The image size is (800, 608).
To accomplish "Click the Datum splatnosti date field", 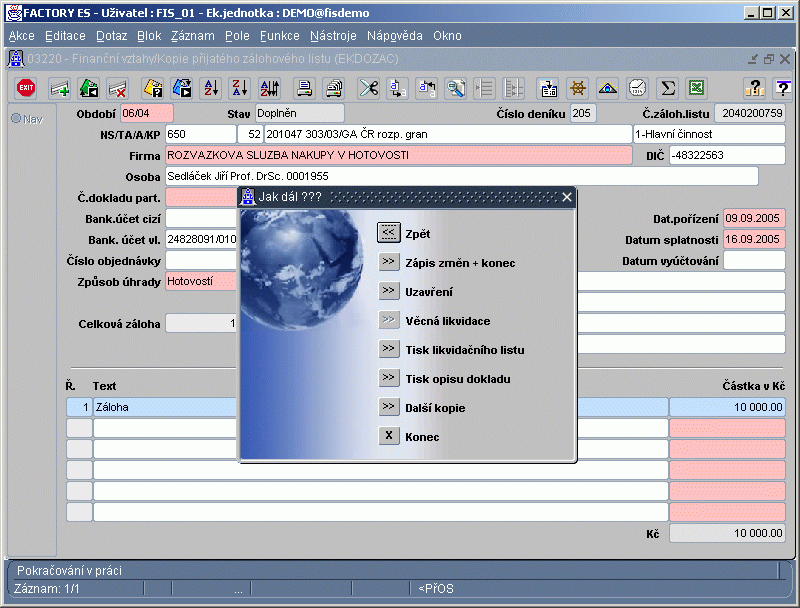I will (x=754, y=239).
